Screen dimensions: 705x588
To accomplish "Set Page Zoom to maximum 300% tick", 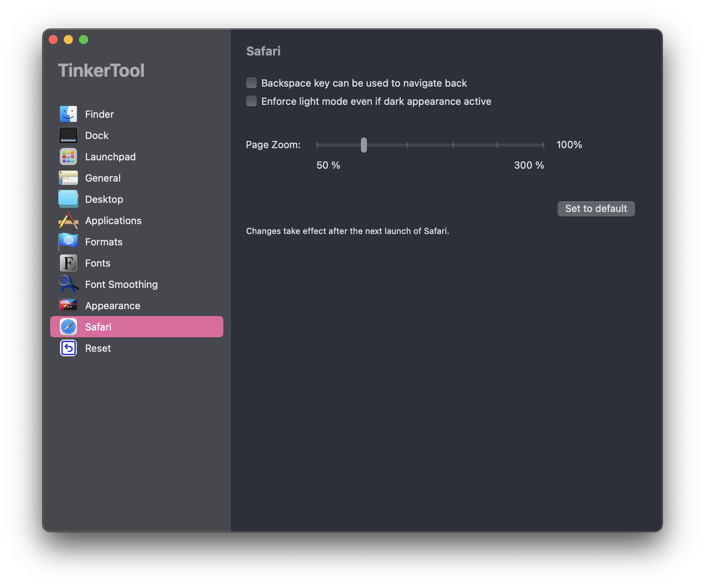I will [544, 145].
